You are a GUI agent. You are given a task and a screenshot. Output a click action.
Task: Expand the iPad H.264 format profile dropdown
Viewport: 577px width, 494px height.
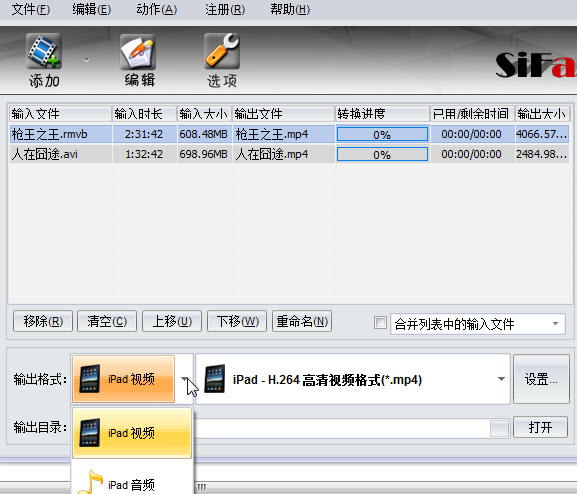coord(501,379)
